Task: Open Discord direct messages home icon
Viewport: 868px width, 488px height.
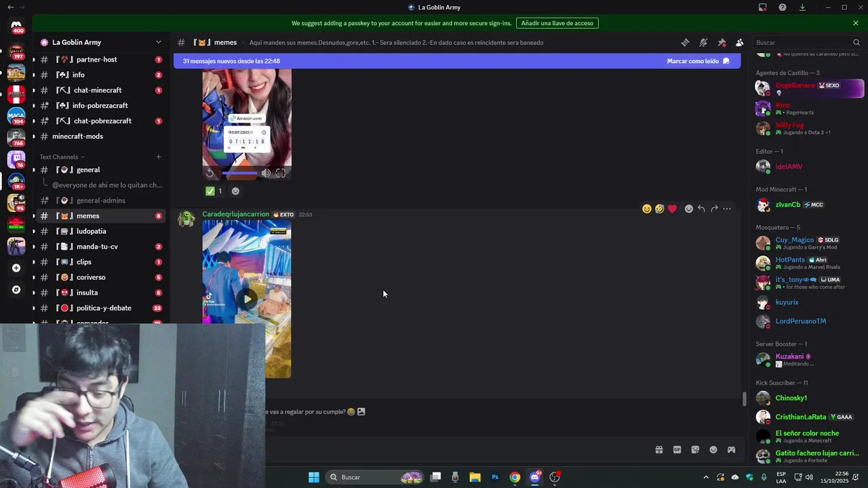Action: click(x=16, y=26)
